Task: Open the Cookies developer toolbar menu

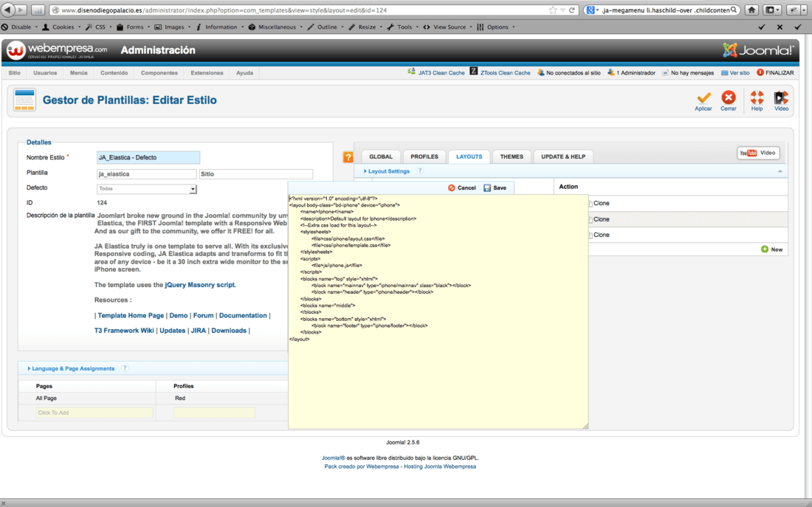Action: tap(61, 27)
